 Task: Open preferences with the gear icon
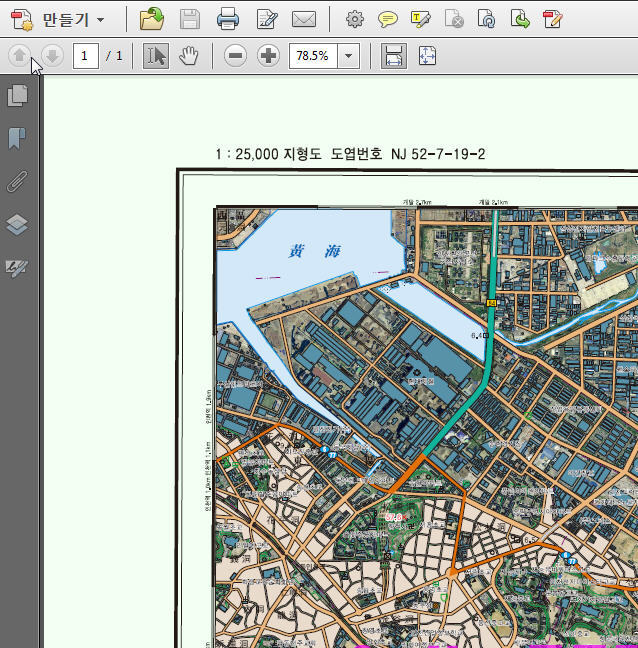pos(355,19)
